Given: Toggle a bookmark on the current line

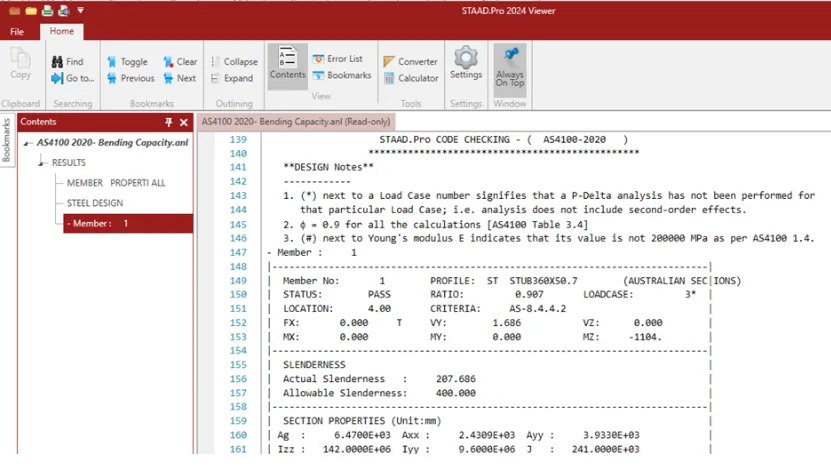Looking at the screenshot, I should point(127,62).
